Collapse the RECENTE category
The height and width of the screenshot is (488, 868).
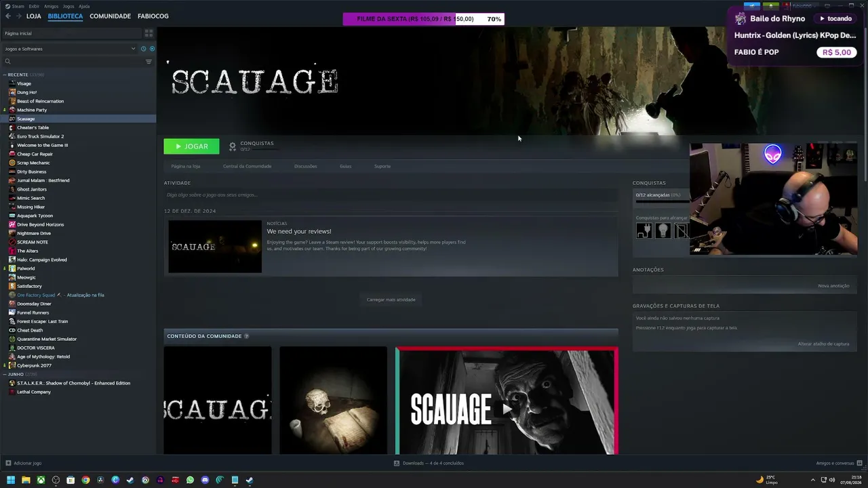5,75
